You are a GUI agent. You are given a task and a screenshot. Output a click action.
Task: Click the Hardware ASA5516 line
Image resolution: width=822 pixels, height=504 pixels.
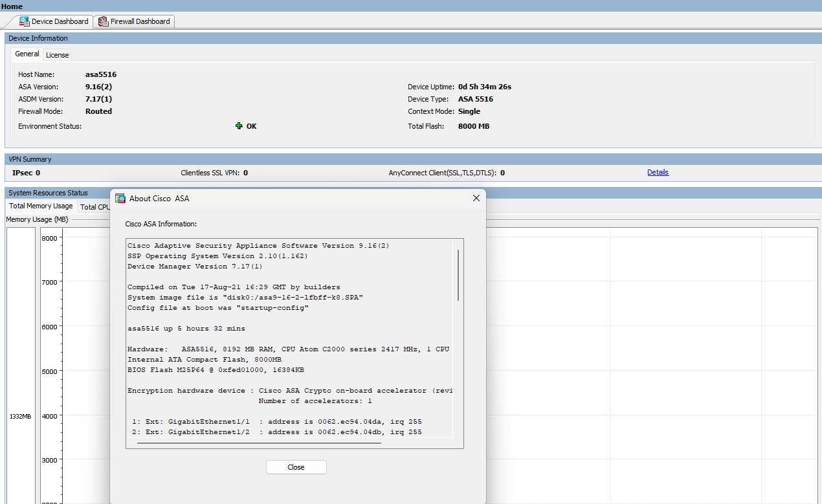click(x=289, y=349)
